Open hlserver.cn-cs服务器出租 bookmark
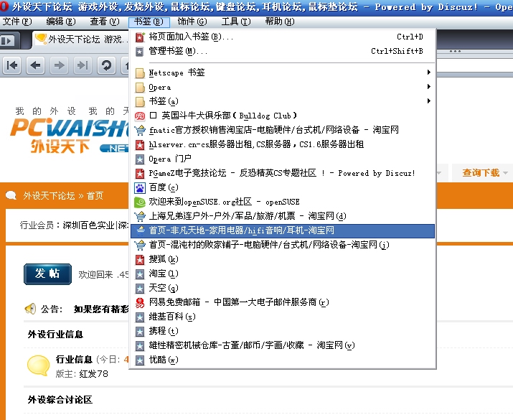 283,145
